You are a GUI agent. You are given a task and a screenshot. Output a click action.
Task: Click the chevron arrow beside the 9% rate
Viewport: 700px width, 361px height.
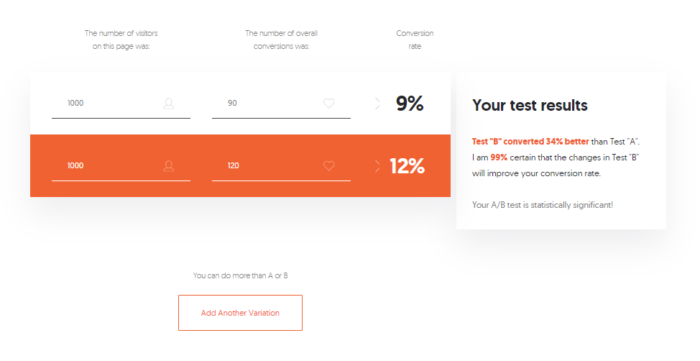[378, 104]
